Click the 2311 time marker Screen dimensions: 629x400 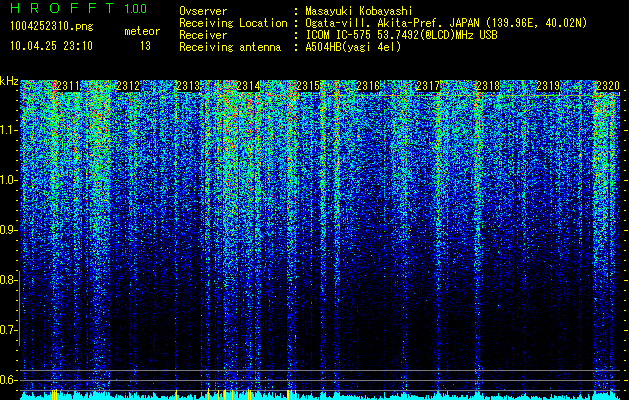coord(68,86)
